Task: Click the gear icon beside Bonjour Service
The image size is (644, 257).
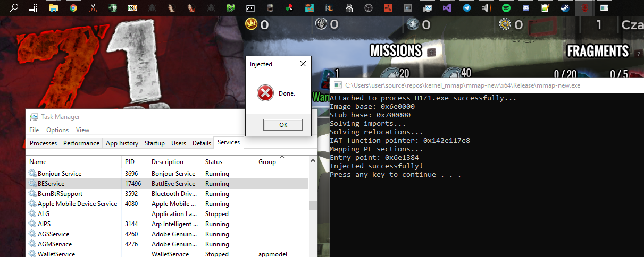Action: tap(32, 174)
